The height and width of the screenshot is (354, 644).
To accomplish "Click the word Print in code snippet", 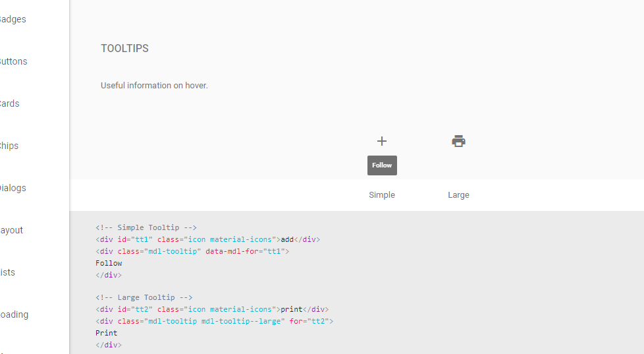I will (x=106, y=333).
